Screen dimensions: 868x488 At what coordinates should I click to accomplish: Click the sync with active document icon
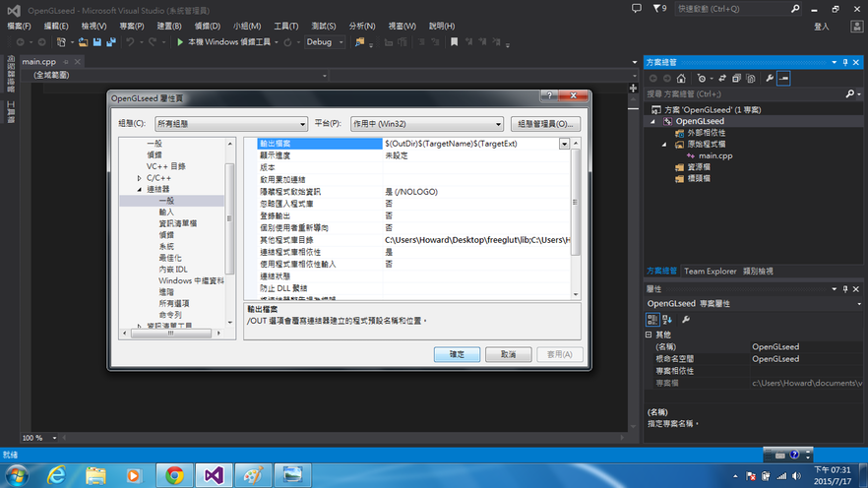point(722,79)
